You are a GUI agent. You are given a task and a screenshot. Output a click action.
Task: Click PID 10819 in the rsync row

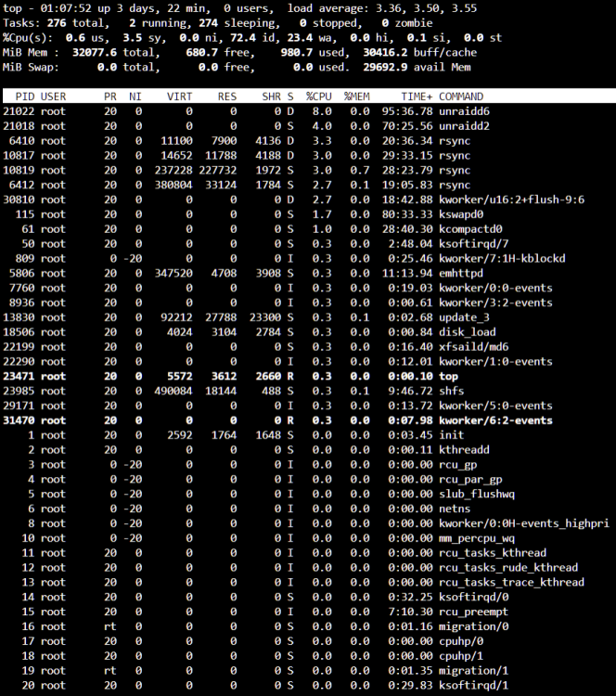click(x=19, y=170)
